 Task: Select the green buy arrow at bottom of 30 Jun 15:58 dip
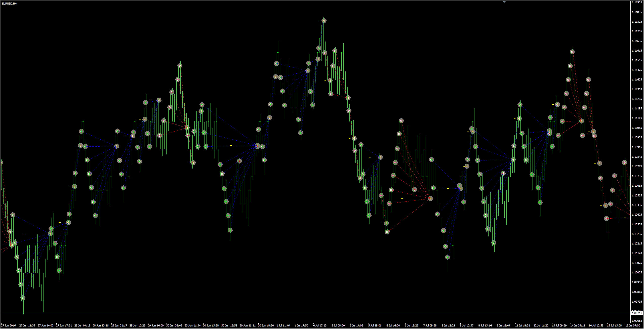point(230,230)
